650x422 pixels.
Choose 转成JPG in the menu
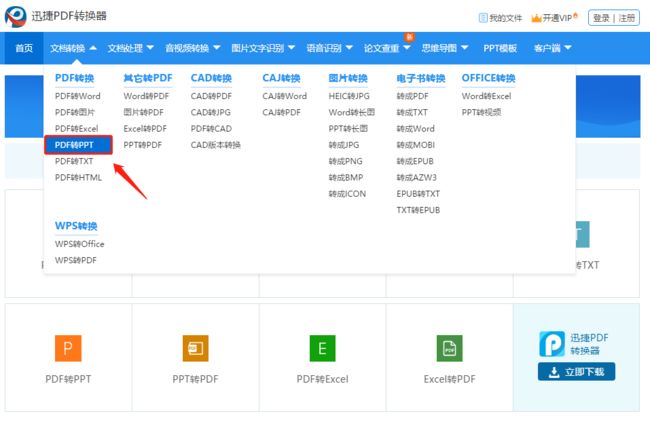(x=344, y=145)
